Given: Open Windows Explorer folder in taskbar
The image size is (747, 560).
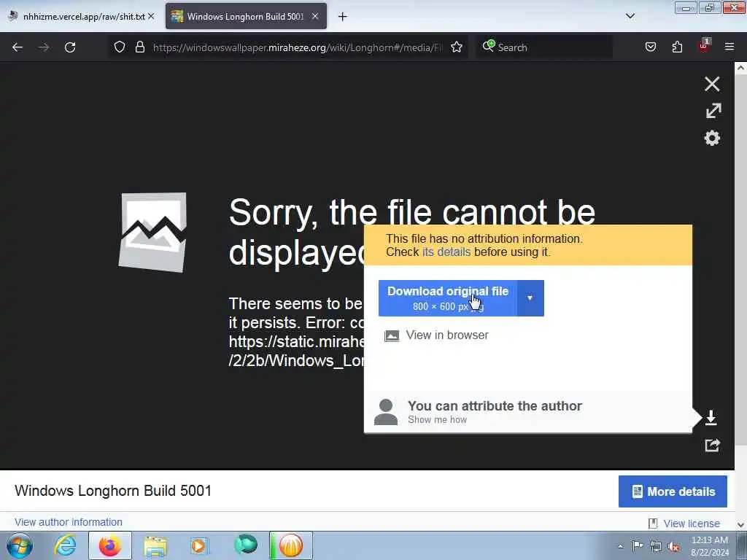Looking at the screenshot, I should [x=155, y=545].
